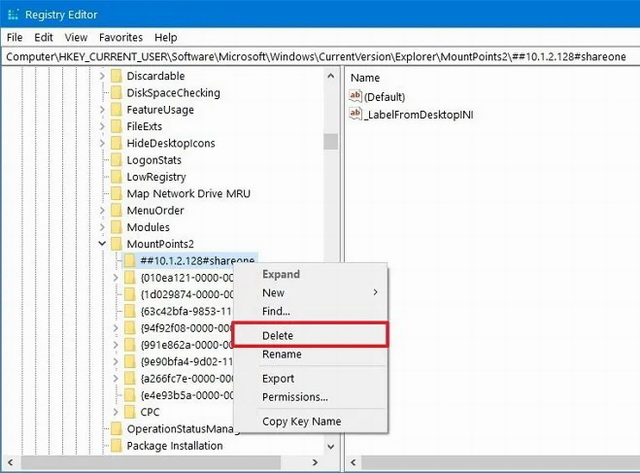This screenshot has height=473, width=640.
Task: Open the New submenu arrow in context menu
Action: pos(375,293)
